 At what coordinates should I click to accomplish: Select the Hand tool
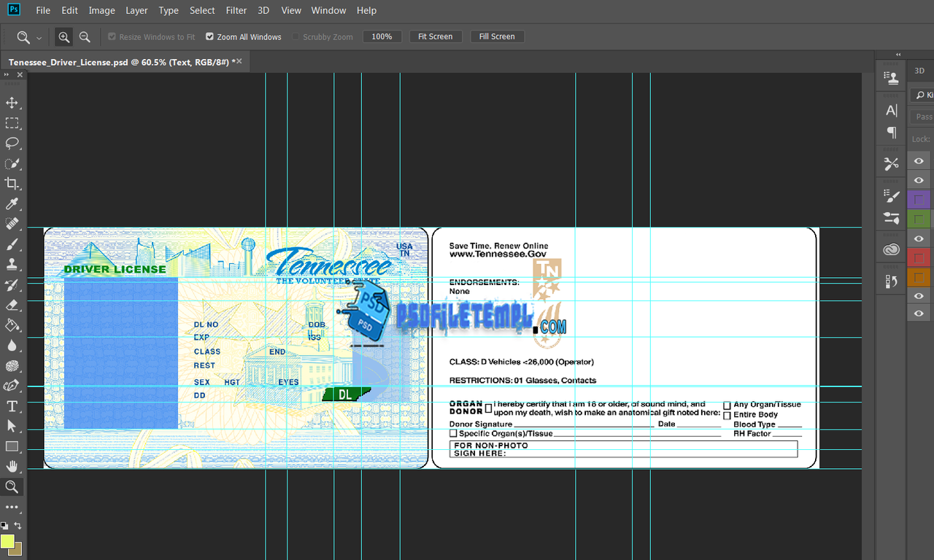click(x=12, y=467)
